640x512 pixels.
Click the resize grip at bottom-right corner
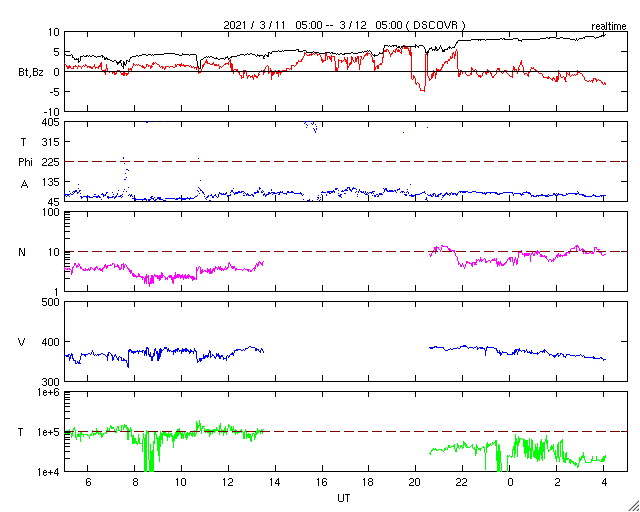pos(634,506)
